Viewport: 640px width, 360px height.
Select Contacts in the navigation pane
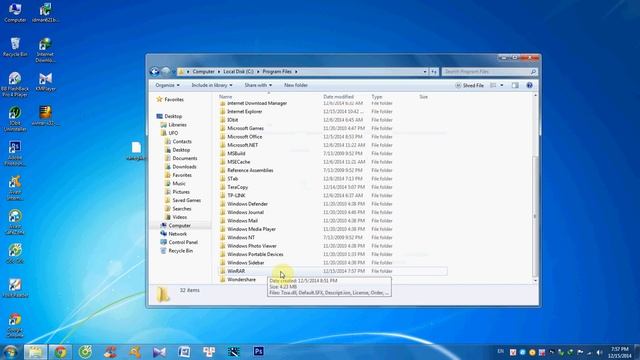[x=178, y=142]
